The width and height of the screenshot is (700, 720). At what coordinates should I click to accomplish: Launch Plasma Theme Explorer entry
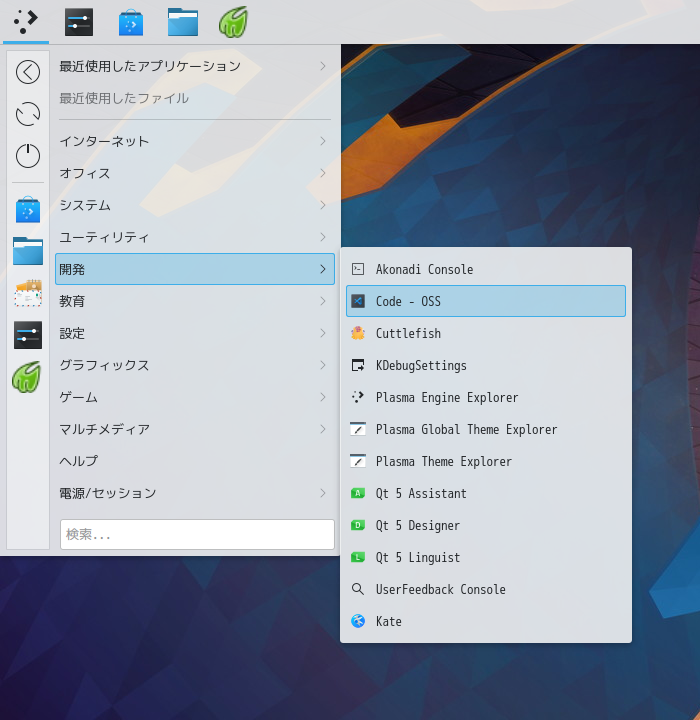click(486, 461)
